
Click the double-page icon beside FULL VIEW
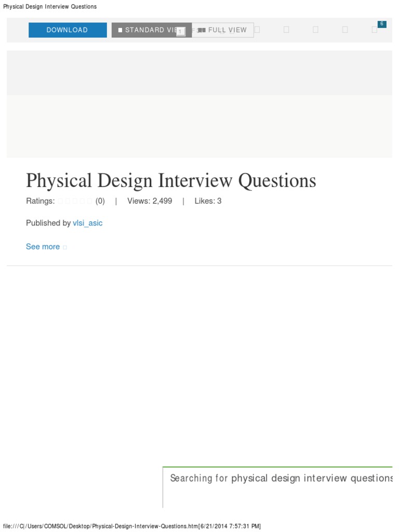pos(202,30)
